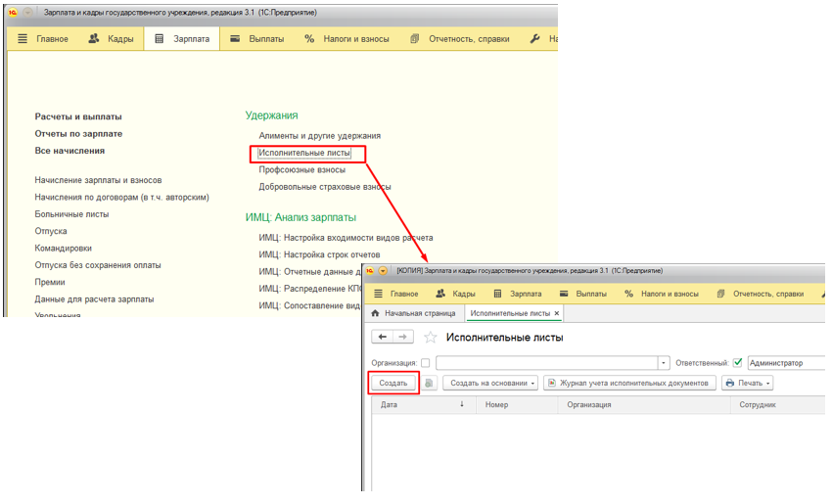Expand the Организация dropdown list
Screen dimensions: 832x504
664,363
